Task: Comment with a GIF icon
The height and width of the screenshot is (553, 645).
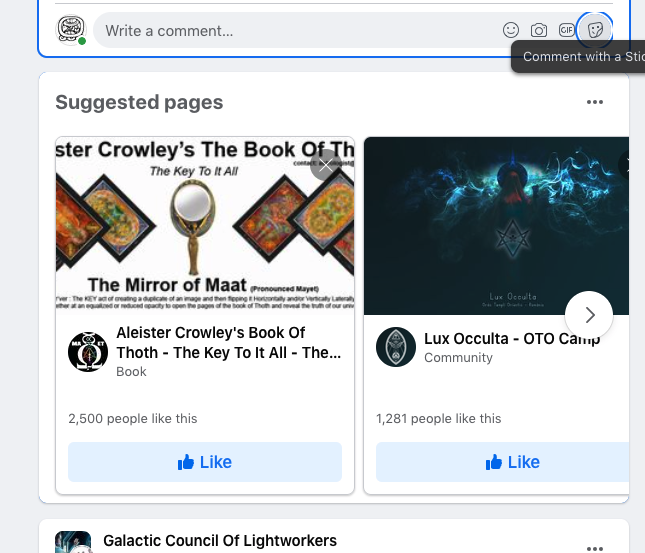Action: click(x=566, y=30)
